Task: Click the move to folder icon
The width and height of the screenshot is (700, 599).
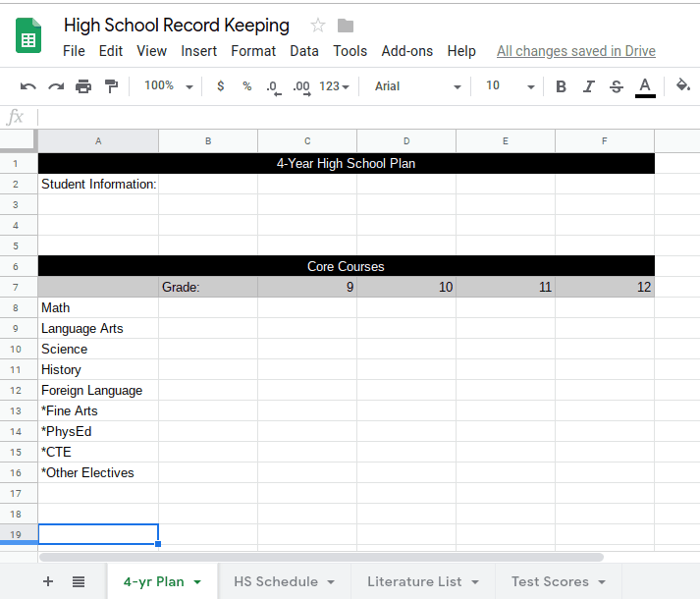Action: 346,26
